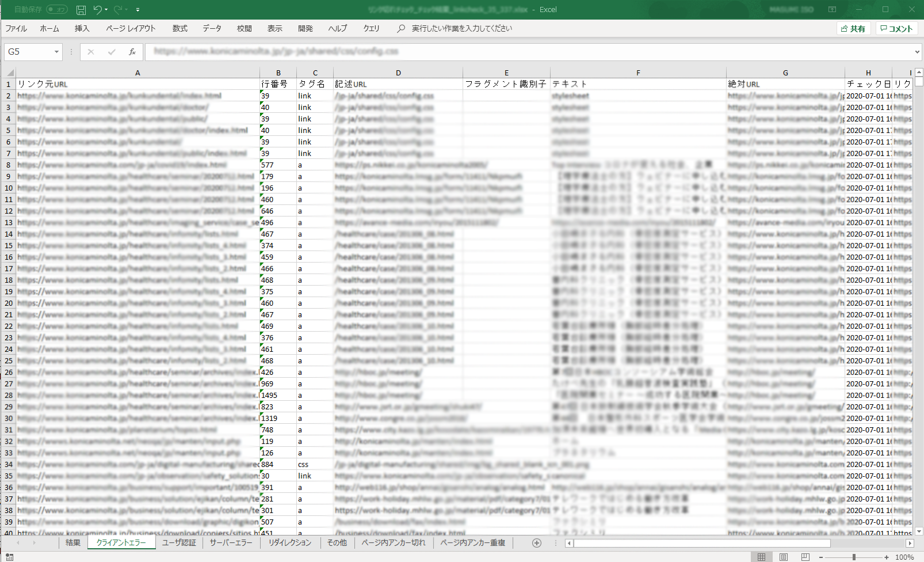924x562 pixels.
Task: Expand the Name Box dropdown arrow
Action: pos(56,52)
